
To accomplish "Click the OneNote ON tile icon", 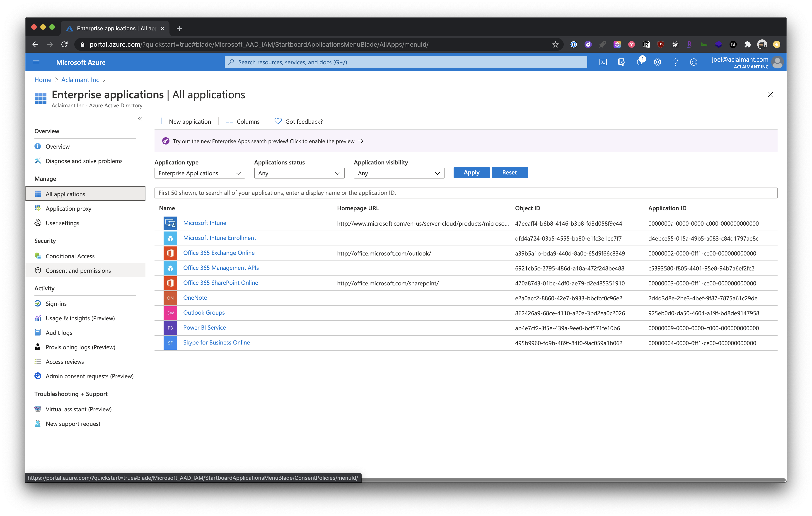I will 170,298.
